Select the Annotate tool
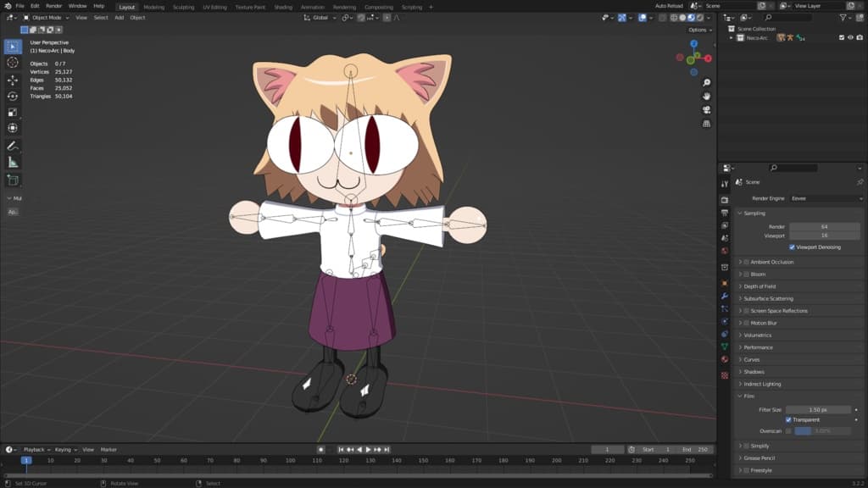Image resolution: width=868 pixels, height=488 pixels. point(13,146)
